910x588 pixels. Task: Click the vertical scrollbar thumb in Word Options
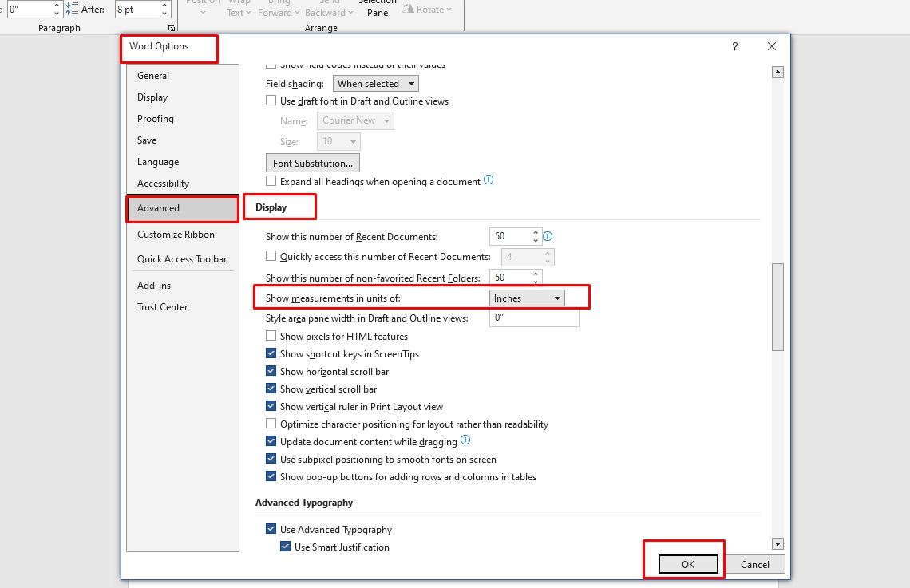click(777, 306)
